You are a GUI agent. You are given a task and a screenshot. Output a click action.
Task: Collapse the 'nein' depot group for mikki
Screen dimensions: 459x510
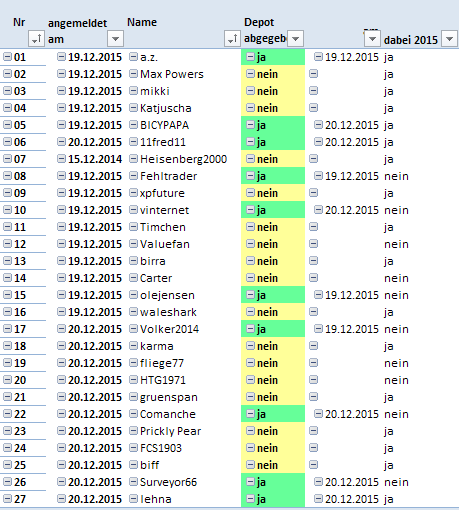pyautogui.click(x=250, y=91)
